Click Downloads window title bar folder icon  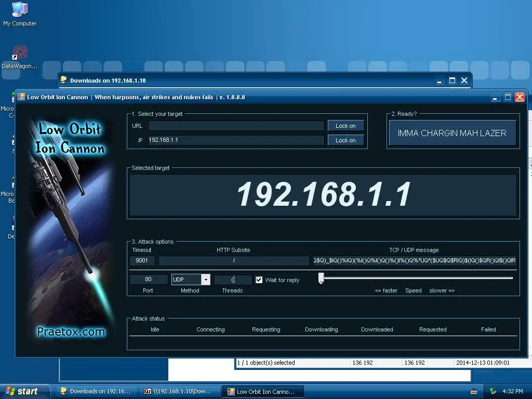pos(63,80)
